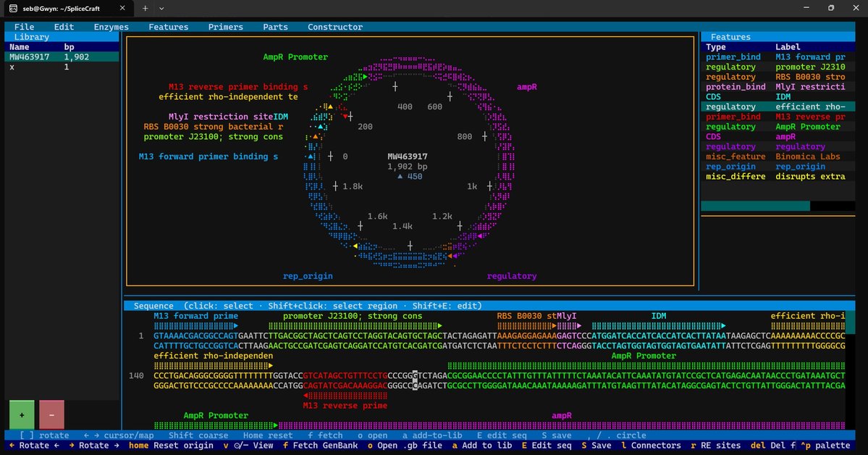Open the Constructor menu

tap(335, 27)
